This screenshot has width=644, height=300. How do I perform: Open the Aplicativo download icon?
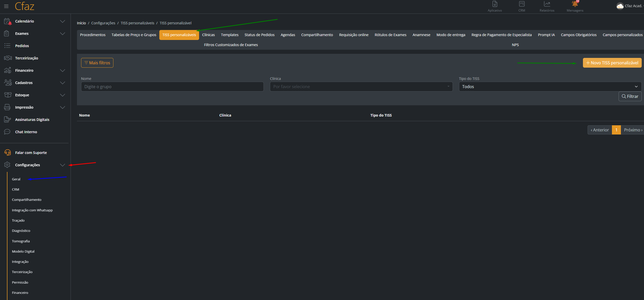click(x=495, y=4)
